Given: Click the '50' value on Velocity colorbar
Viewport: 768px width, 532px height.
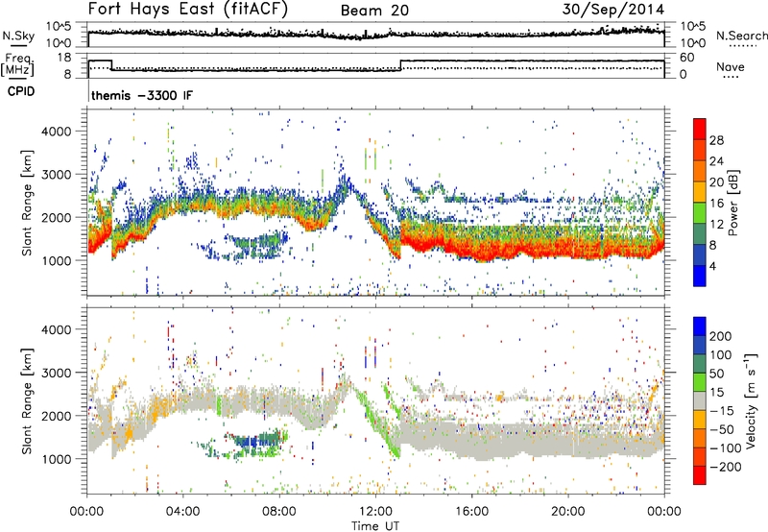Looking at the screenshot, I should click(717, 374).
